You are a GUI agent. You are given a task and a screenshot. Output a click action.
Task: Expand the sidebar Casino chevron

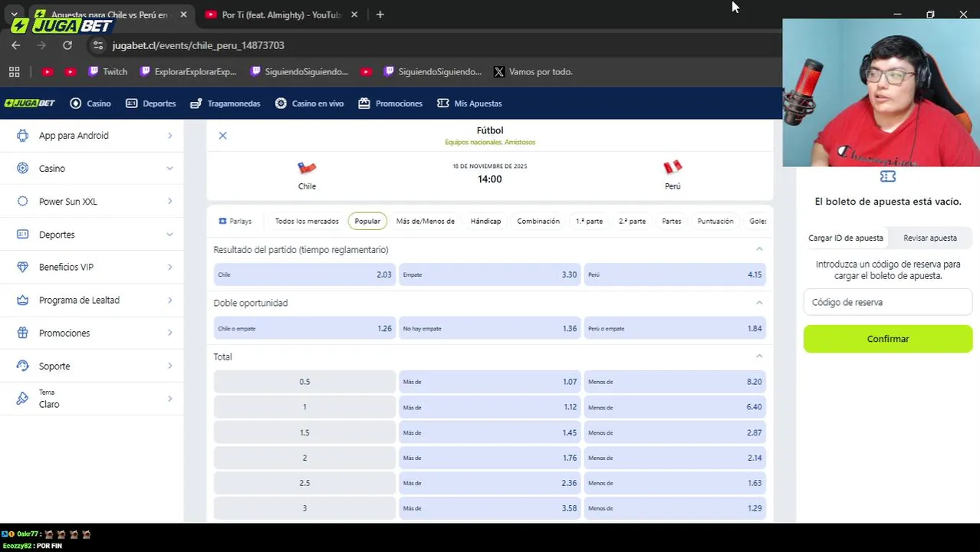click(169, 169)
